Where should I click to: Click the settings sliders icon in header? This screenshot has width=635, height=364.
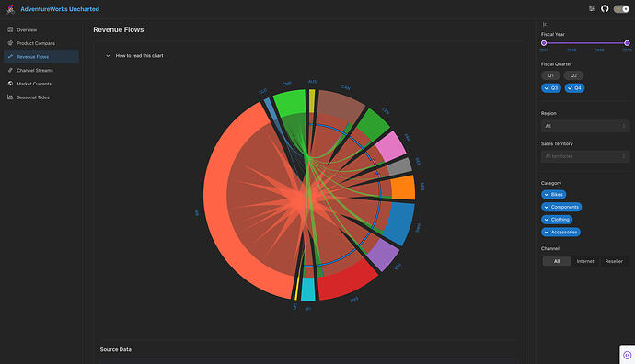[x=592, y=8]
